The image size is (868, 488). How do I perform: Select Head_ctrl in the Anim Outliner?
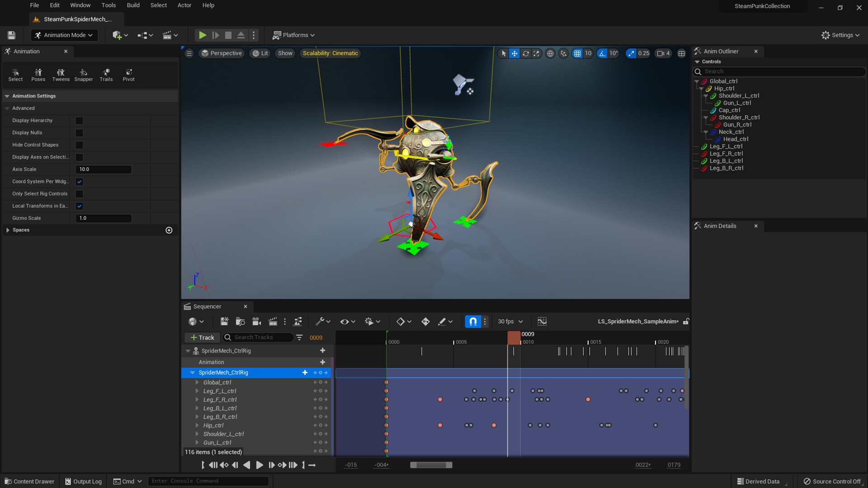[736, 139]
